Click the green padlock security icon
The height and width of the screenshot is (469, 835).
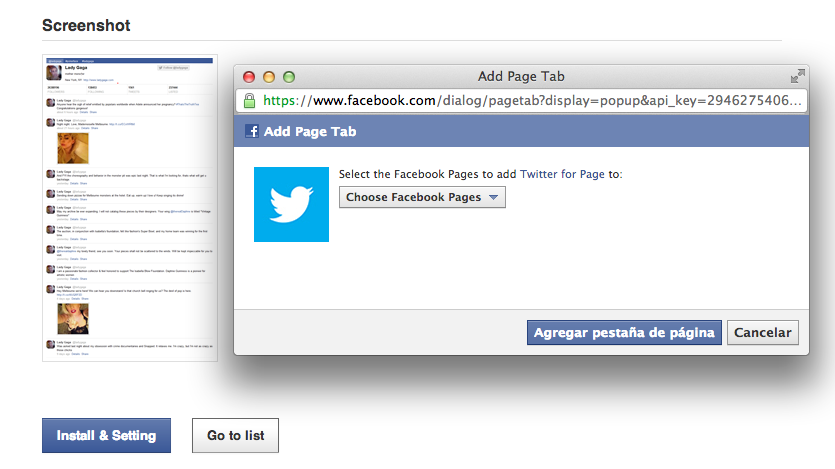(249, 101)
